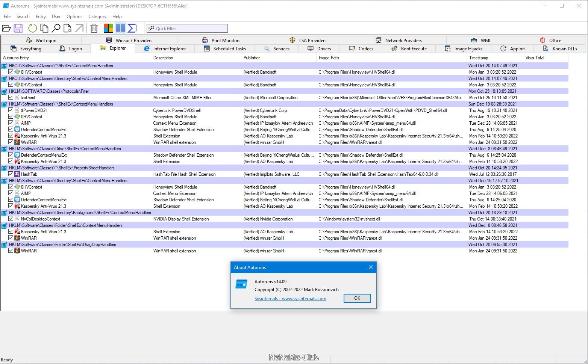Open the Options menu
Viewport: 588px width, 364px height.
point(74,17)
